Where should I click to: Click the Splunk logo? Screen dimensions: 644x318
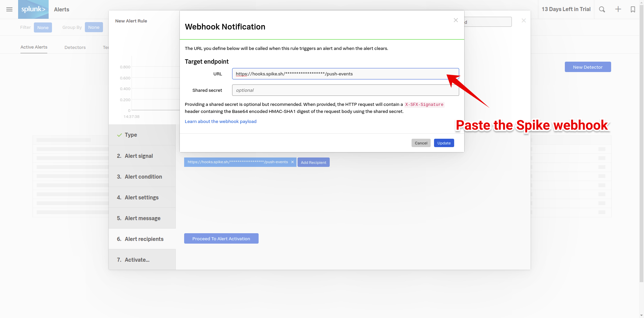[33, 9]
